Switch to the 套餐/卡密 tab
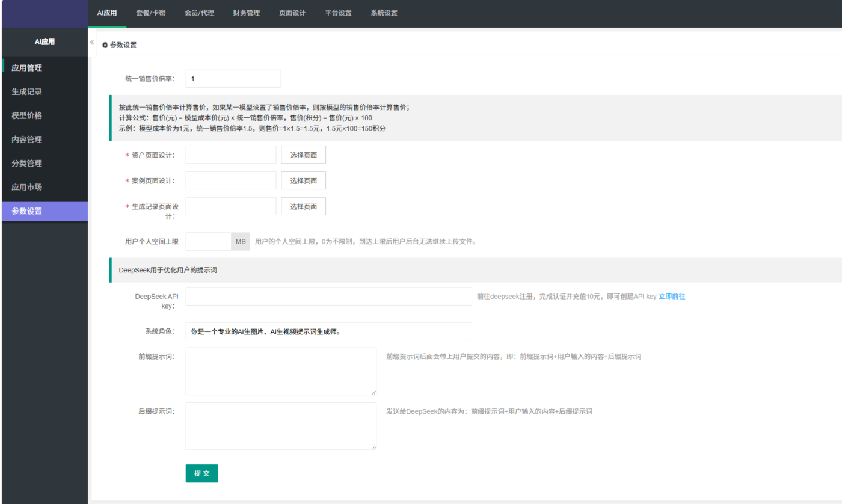The height and width of the screenshot is (504, 842). [x=151, y=13]
